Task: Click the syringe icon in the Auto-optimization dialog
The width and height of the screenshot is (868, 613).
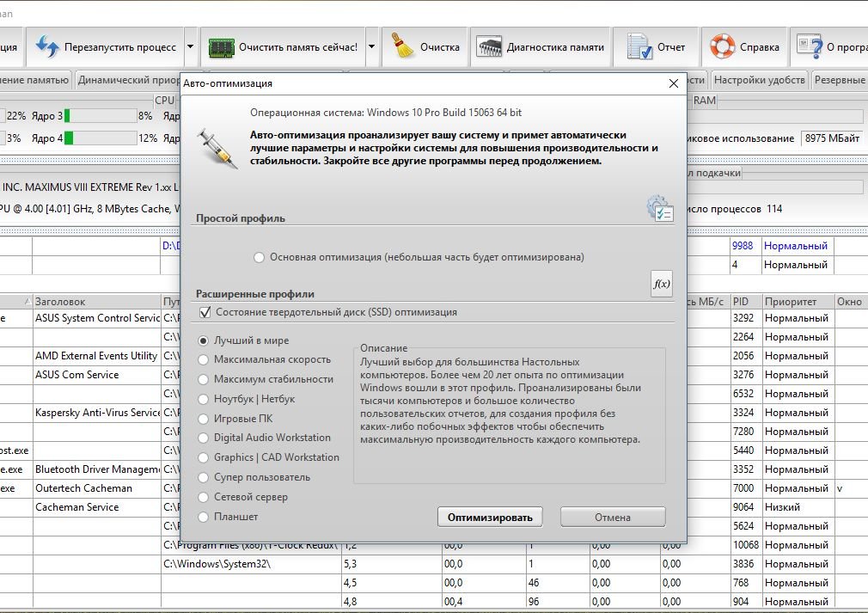Action: click(x=217, y=149)
